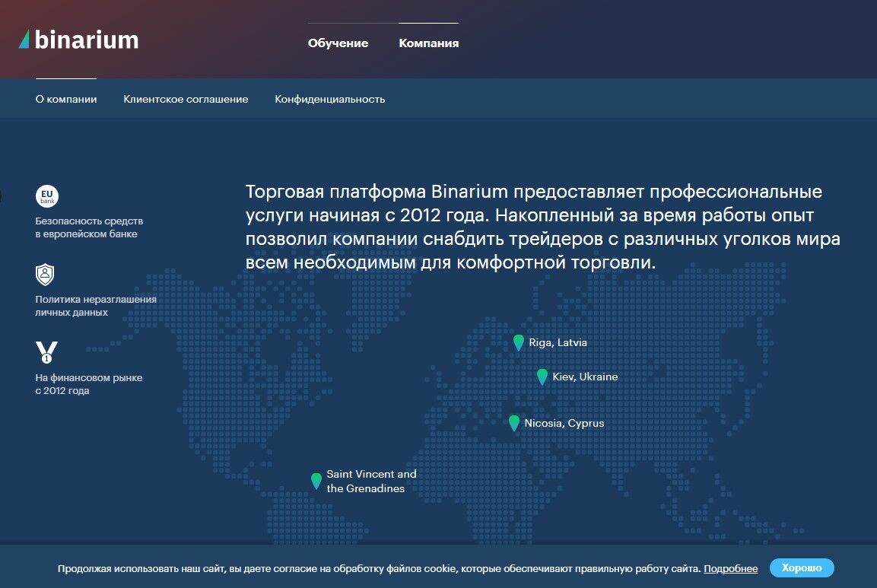This screenshot has width=877, height=588.
Task: Click the Торговая платформа Binarium headline paragraph
Action: (x=542, y=227)
